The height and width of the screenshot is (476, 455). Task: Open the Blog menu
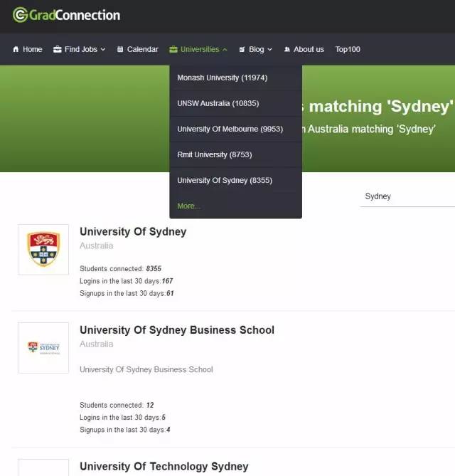[x=257, y=49]
